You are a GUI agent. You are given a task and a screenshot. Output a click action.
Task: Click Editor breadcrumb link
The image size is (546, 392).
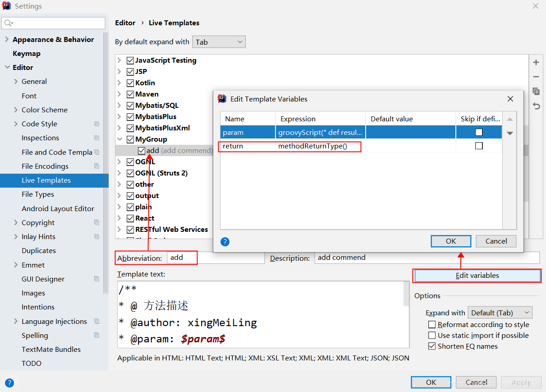pos(125,23)
